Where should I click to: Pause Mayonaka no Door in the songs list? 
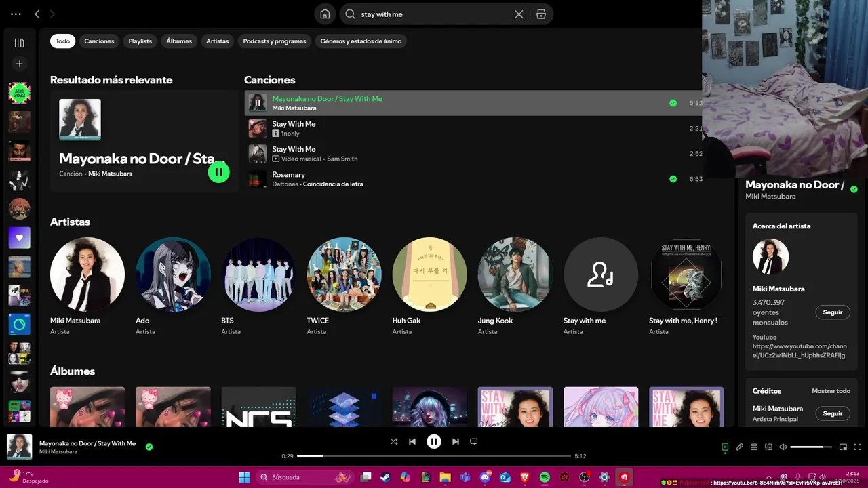click(258, 103)
